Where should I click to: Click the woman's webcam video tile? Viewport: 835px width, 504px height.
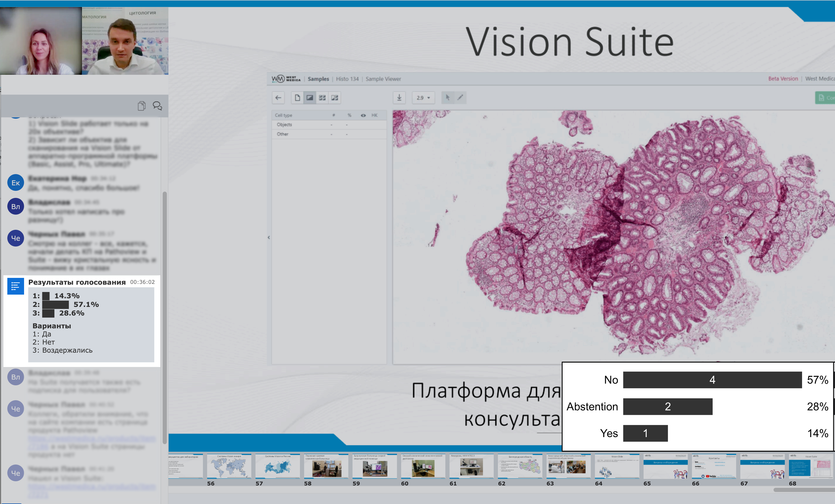(x=41, y=41)
